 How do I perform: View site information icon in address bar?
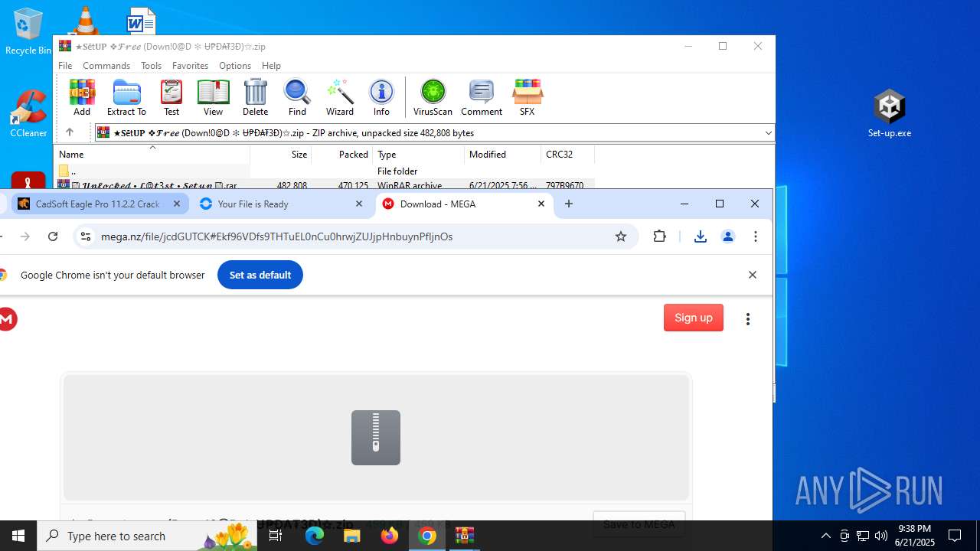click(x=86, y=236)
